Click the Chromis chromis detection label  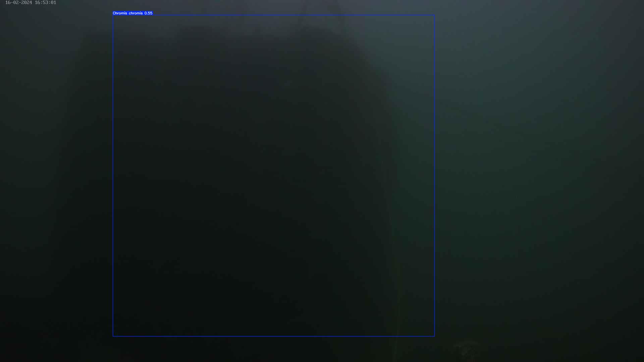[132, 13]
